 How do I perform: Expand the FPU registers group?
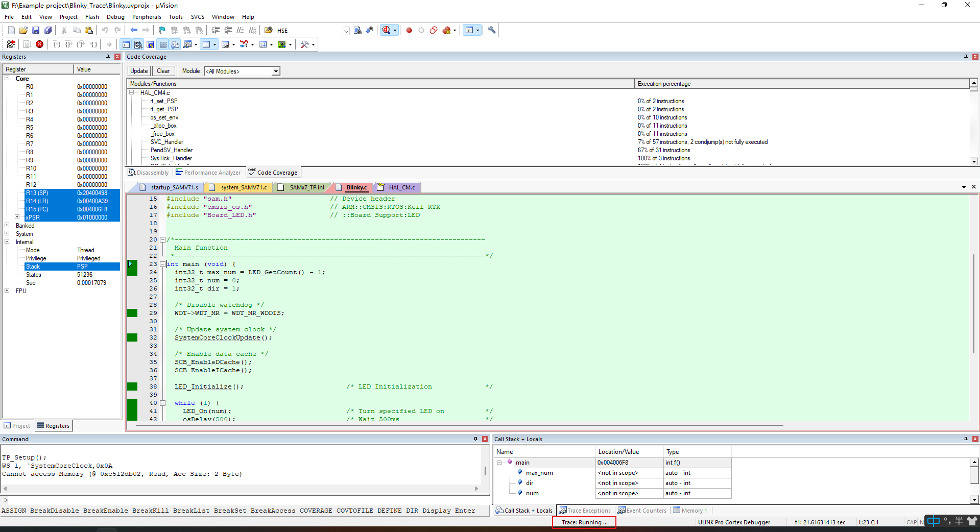pyautogui.click(x=7, y=291)
